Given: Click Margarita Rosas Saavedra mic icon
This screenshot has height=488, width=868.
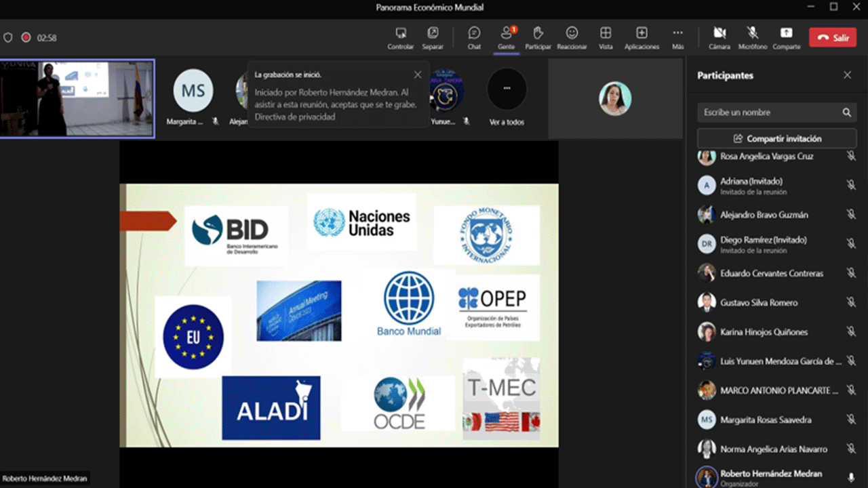Looking at the screenshot, I should tap(851, 420).
